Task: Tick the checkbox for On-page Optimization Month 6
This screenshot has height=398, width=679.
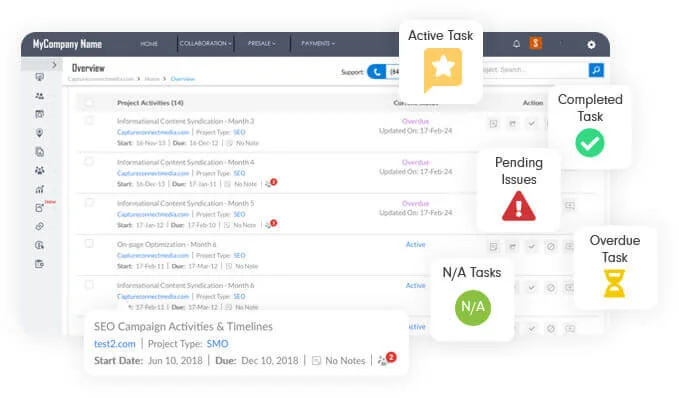Action: (x=89, y=243)
